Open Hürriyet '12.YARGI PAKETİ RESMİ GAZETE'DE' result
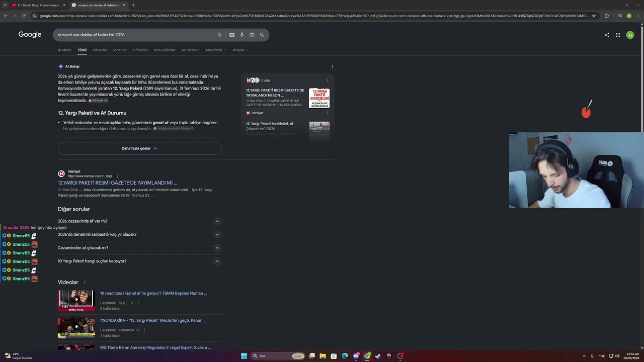 [x=117, y=183]
